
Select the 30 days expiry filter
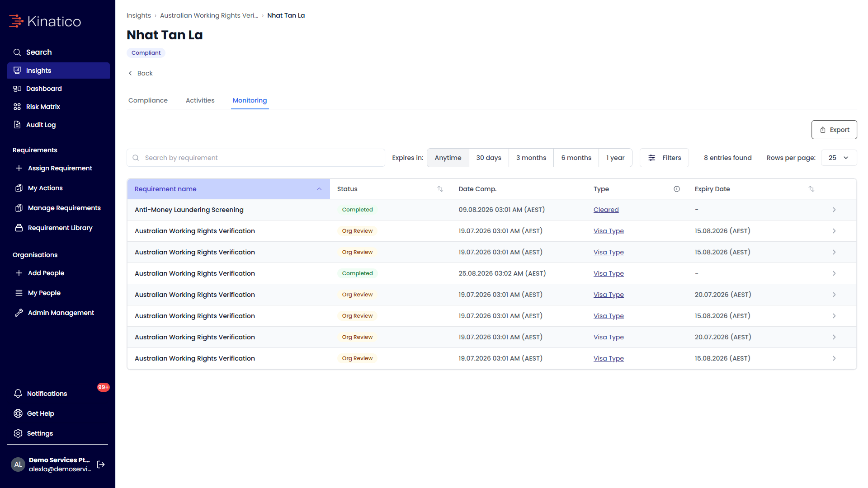coord(489,158)
